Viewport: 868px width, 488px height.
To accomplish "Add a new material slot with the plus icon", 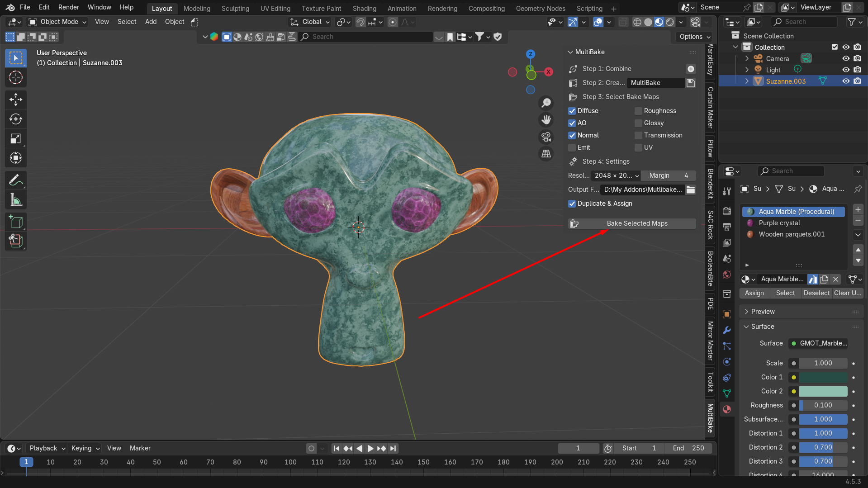I will (x=858, y=209).
